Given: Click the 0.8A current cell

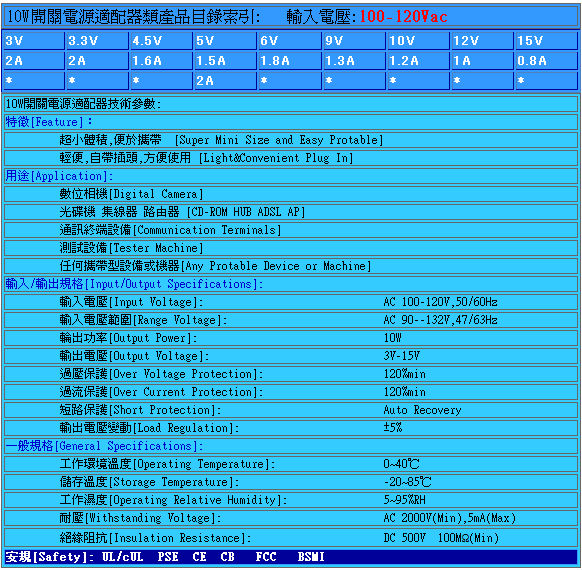Looking at the screenshot, I should click(x=547, y=61).
